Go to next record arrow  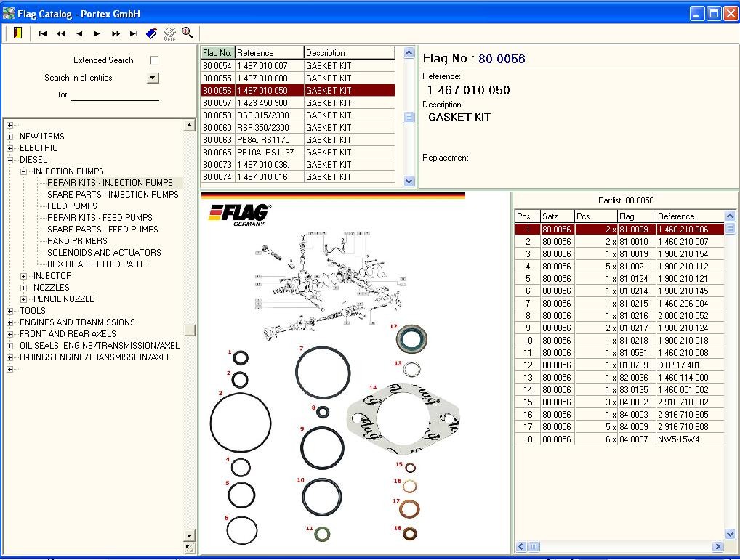[97, 33]
